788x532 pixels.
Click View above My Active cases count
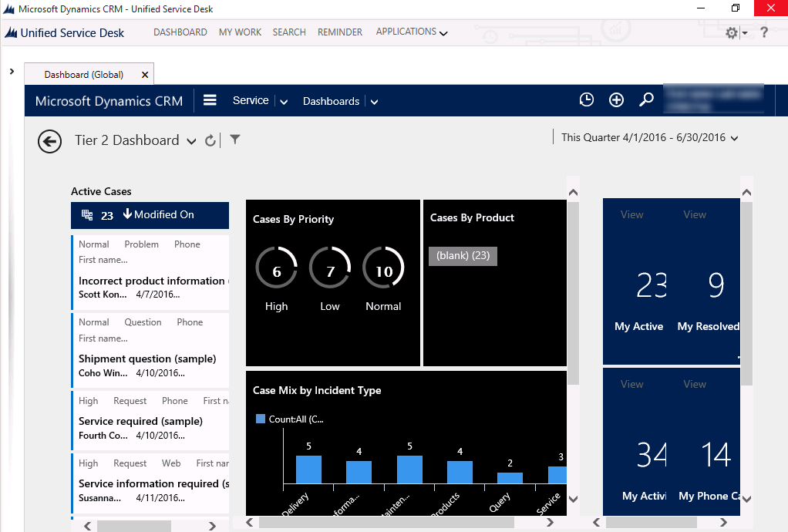[x=631, y=214]
